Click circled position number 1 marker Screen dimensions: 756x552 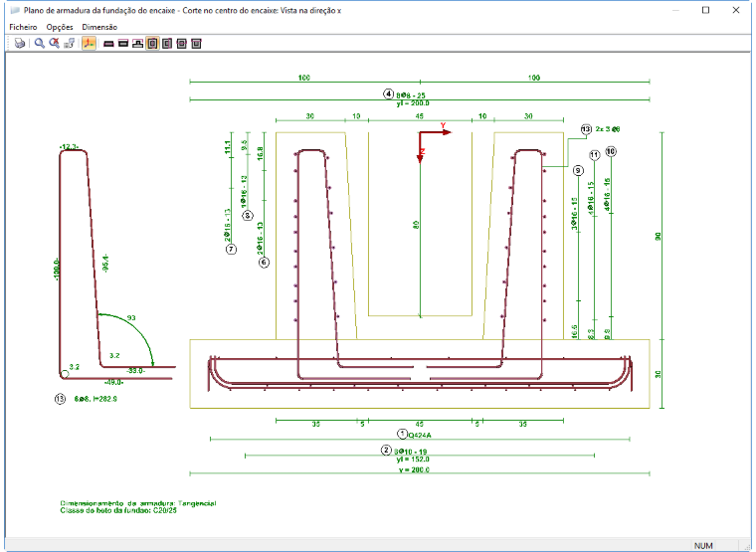402,434
